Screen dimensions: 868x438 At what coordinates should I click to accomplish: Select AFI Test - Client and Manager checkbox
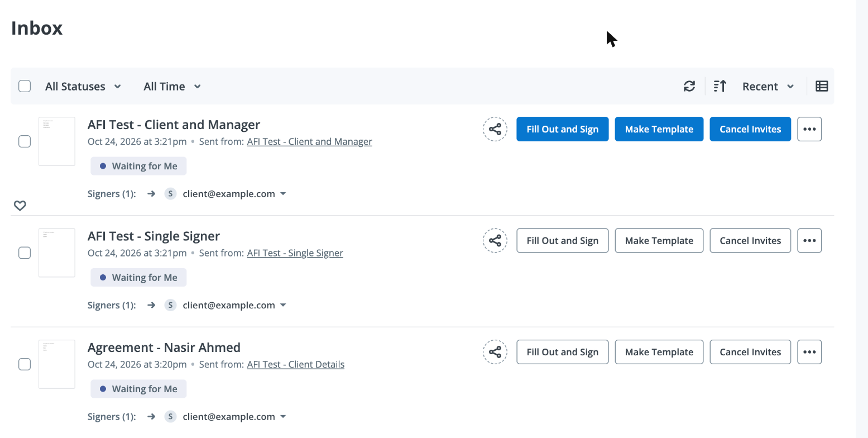tap(25, 141)
